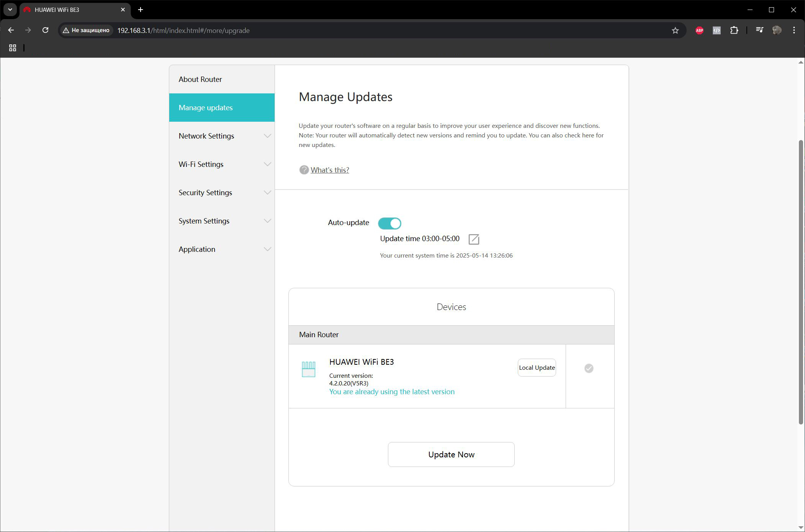Click the Update Now button
Viewport: 805px width, 532px height.
pyautogui.click(x=451, y=454)
